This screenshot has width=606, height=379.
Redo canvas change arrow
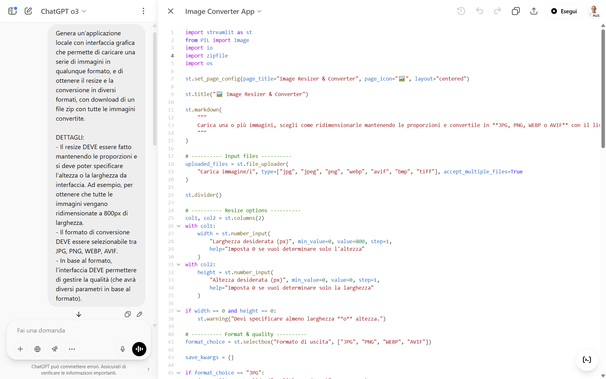click(x=497, y=11)
